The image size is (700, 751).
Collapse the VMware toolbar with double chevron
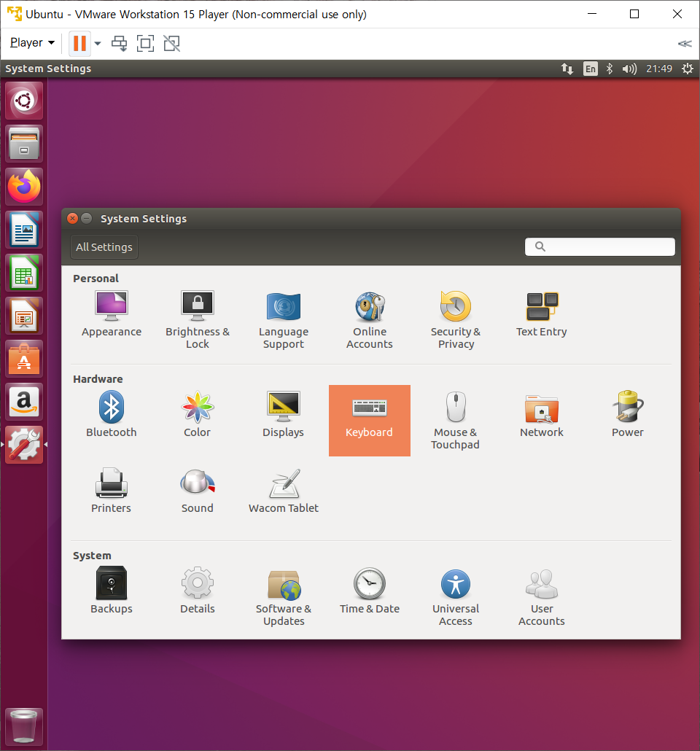click(x=685, y=44)
